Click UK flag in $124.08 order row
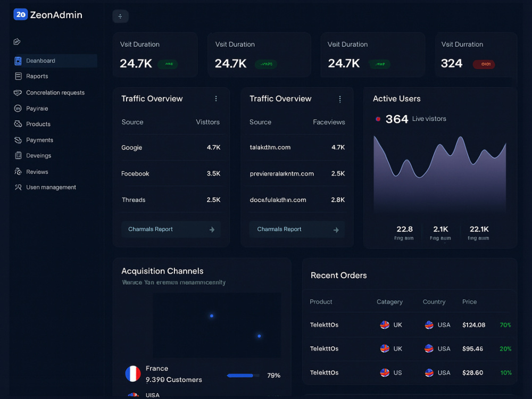The width and height of the screenshot is (532, 399). (x=385, y=325)
